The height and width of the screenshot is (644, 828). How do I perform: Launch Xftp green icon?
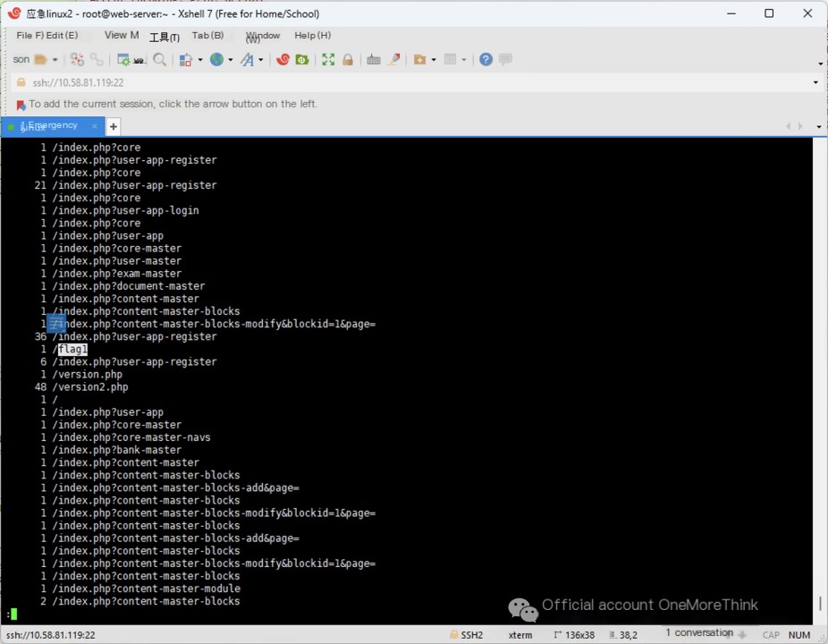302,59
